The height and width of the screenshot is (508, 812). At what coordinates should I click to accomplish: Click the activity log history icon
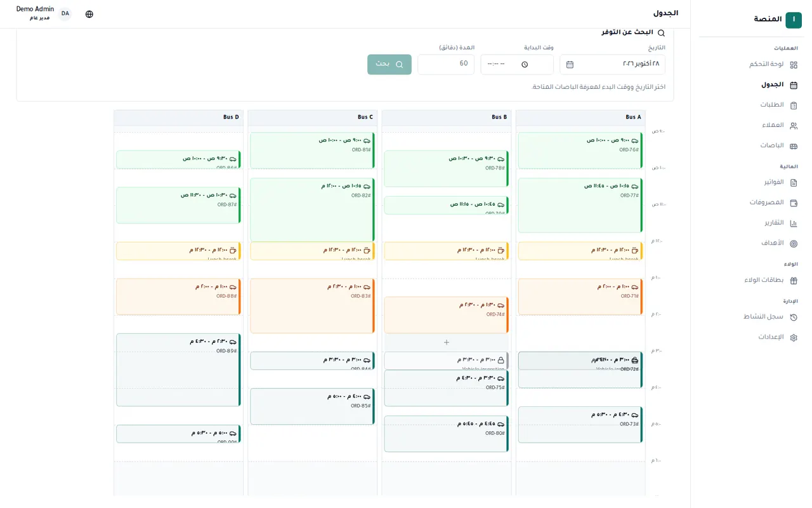794,317
